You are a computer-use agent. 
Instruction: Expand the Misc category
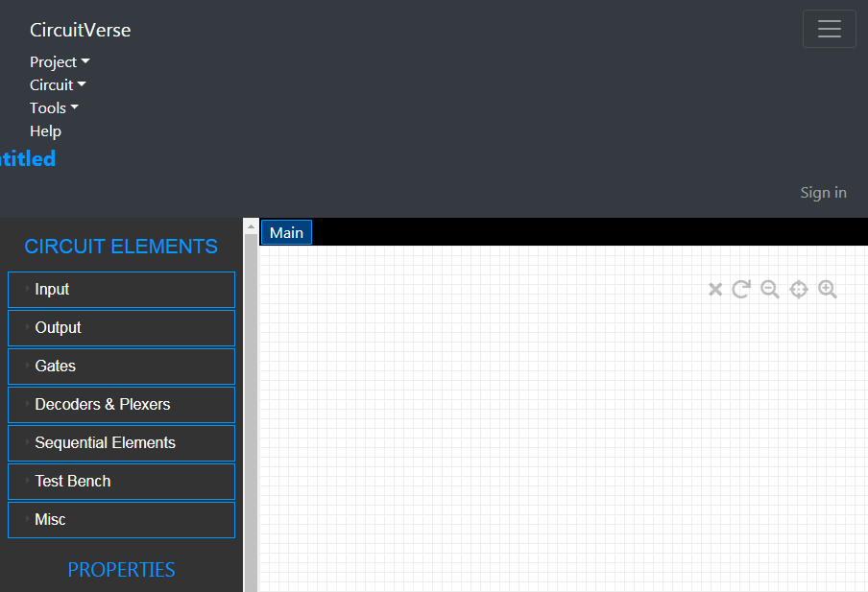click(121, 519)
